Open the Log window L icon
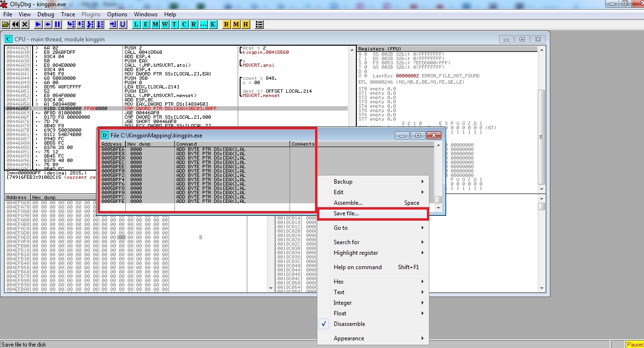644x348 pixels. tap(136, 24)
